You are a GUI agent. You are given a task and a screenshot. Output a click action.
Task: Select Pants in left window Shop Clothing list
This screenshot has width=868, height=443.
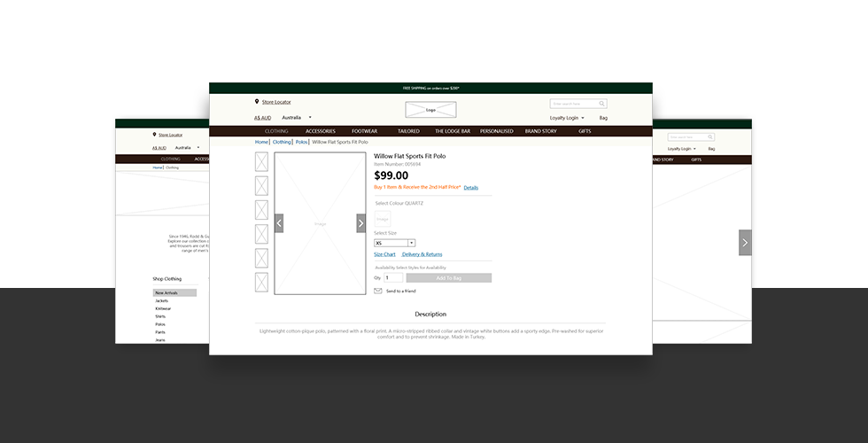click(x=160, y=332)
